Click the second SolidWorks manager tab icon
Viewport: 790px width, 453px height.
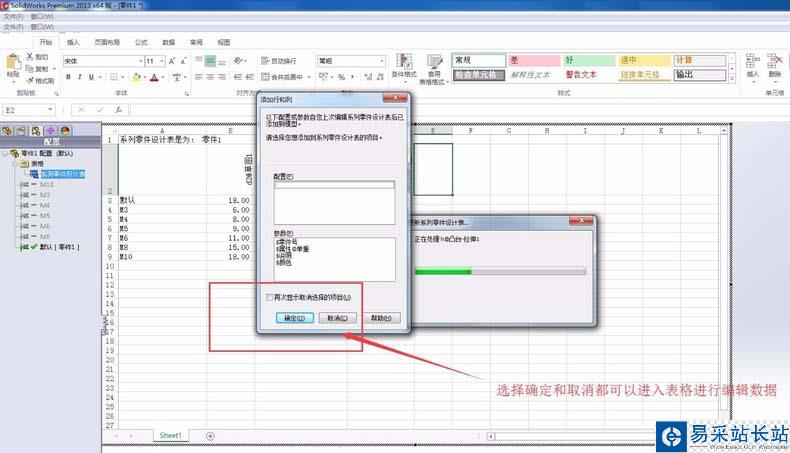coord(22,131)
